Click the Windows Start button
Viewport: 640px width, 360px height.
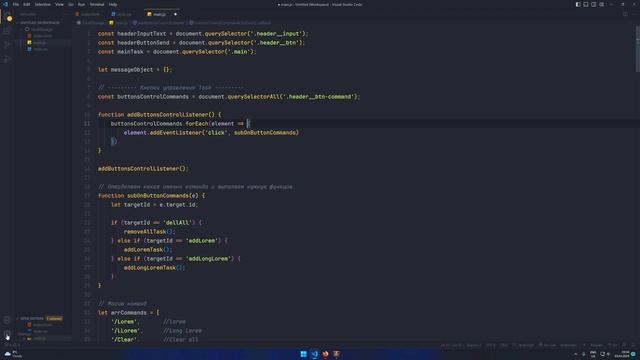[x=304, y=354]
